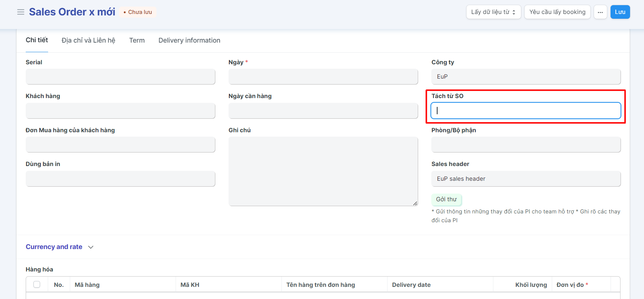This screenshot has height=299, width=644.
Task: Click the Đơn Mua hàng của khách hàng field
Action: [x=120, y=145]
